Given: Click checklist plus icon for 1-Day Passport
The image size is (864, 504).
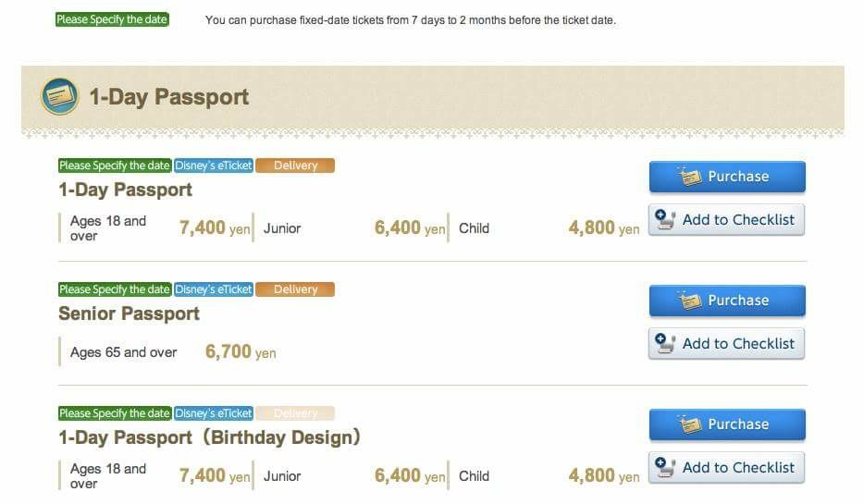Looking at the screenshot, I should click(665, 219).
